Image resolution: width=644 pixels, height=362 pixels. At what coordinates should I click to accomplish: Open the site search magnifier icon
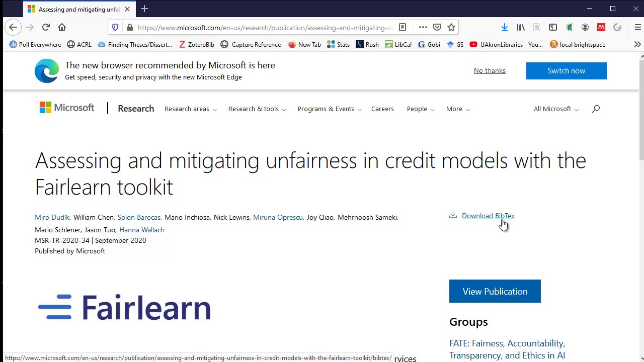click(x=596, y=109)
